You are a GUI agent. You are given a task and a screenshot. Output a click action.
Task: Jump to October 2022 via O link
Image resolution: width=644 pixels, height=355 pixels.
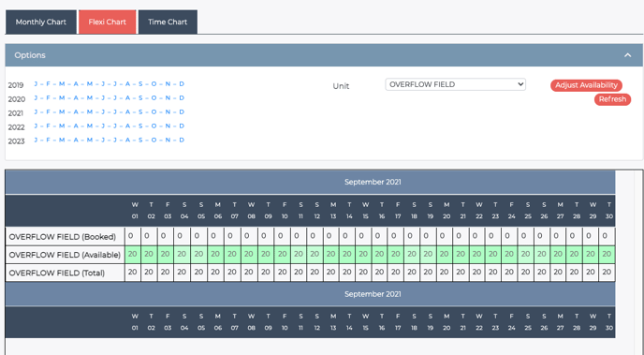(154, 126)
